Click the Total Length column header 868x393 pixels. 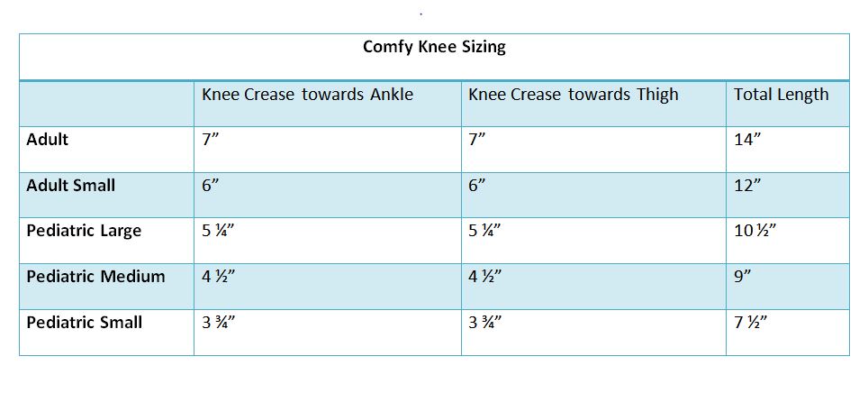[x=781, y=95]
